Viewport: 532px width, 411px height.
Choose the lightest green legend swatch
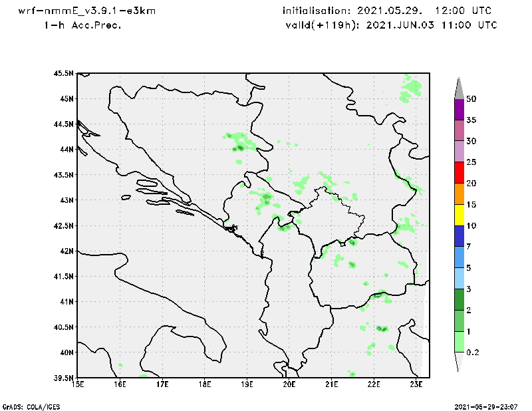coord(458,341)
